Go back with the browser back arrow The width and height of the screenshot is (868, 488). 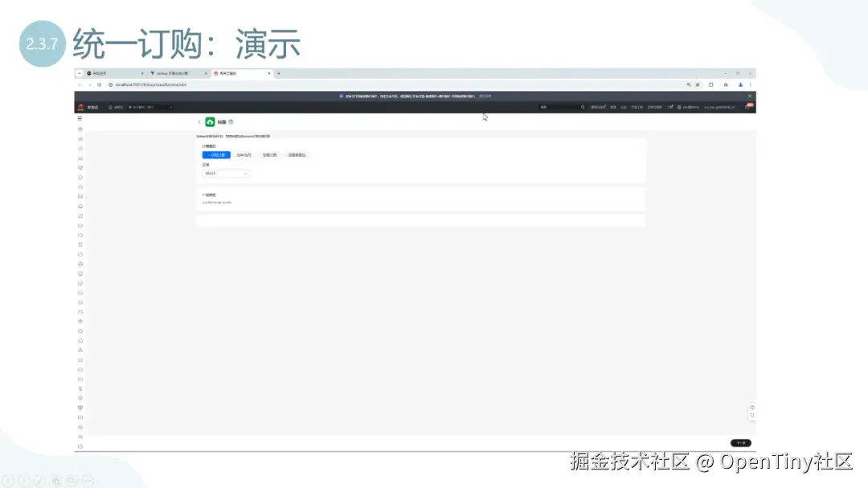click(79, 84)
